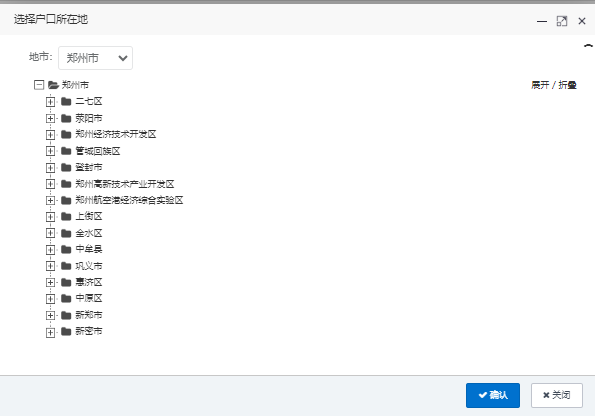This screenshot has height=416, width=595.
Task: Click the folder icon next to 中牟县
Action: click(66, 249)
